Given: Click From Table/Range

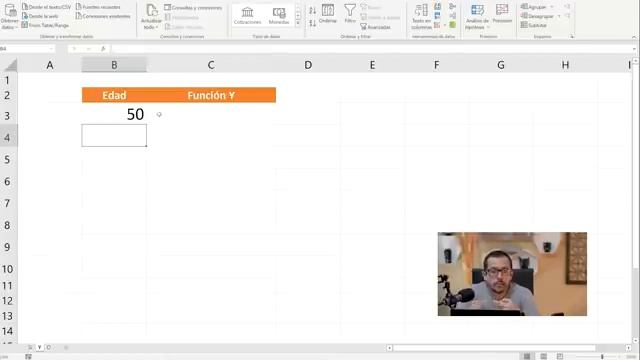Looking at the screenshot, I should tap(45, 25).
